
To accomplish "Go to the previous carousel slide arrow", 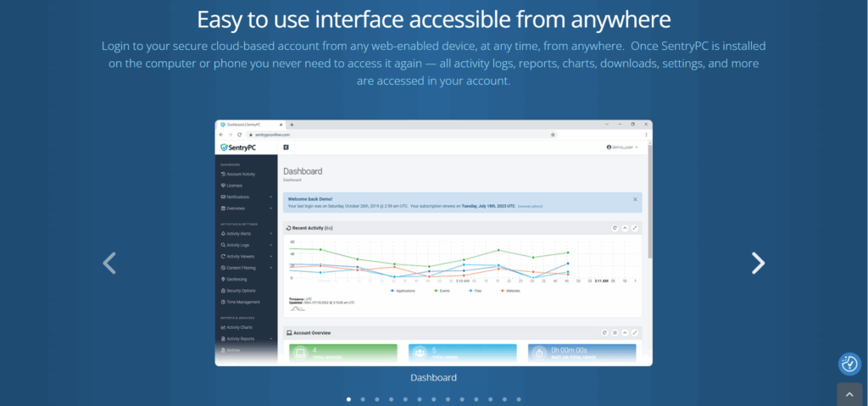I will tap(109, 263).
